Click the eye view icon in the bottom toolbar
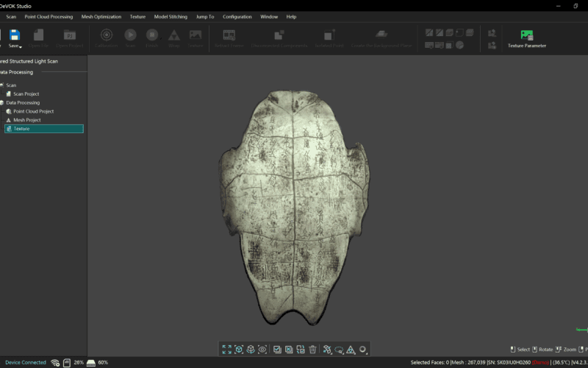The width and height of the screenshot is (588, 368). tap(262, 350)
